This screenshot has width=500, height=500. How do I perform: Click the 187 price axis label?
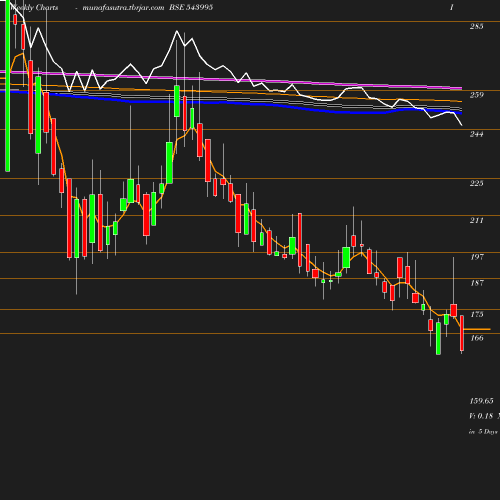(x=476, y=283)
